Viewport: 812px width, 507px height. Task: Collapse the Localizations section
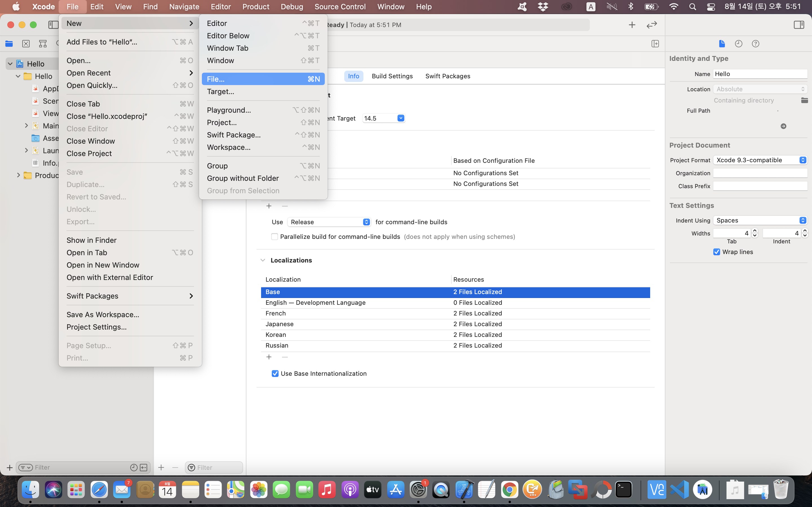(x=263, y=260)
